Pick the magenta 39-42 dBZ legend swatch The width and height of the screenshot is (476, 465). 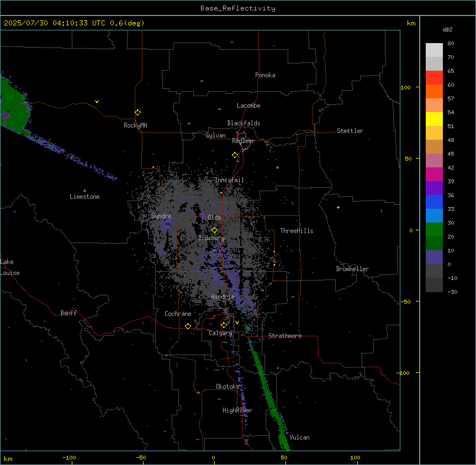434,174
